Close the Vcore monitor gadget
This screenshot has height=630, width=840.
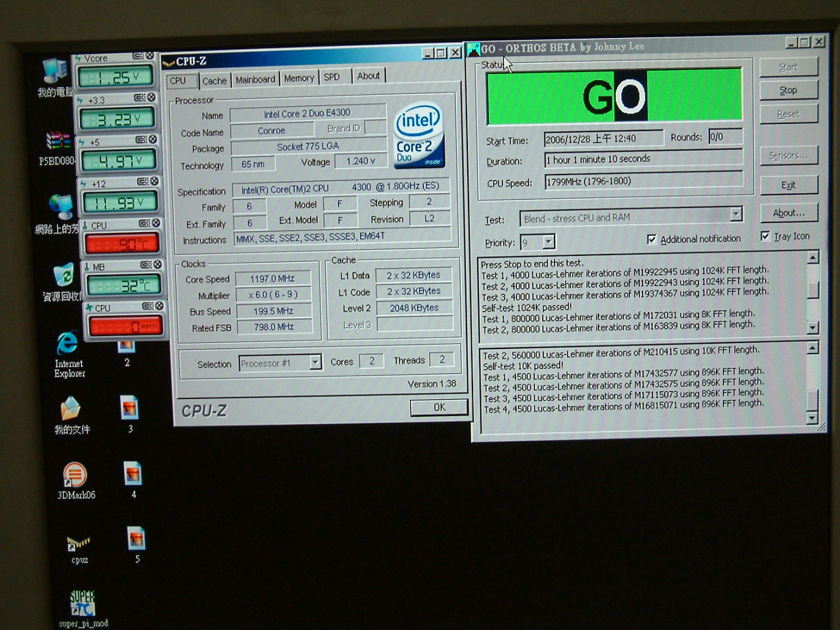coord(150,56)
